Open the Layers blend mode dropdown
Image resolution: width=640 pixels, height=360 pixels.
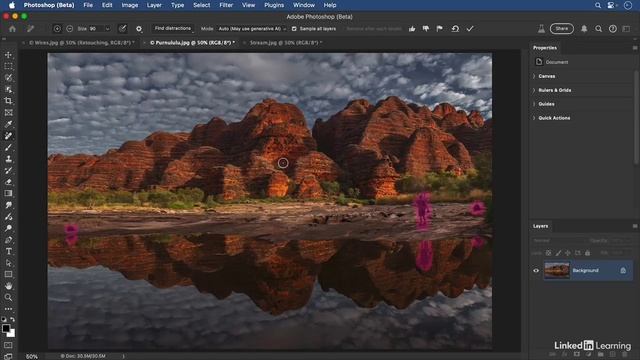[559, 240]
